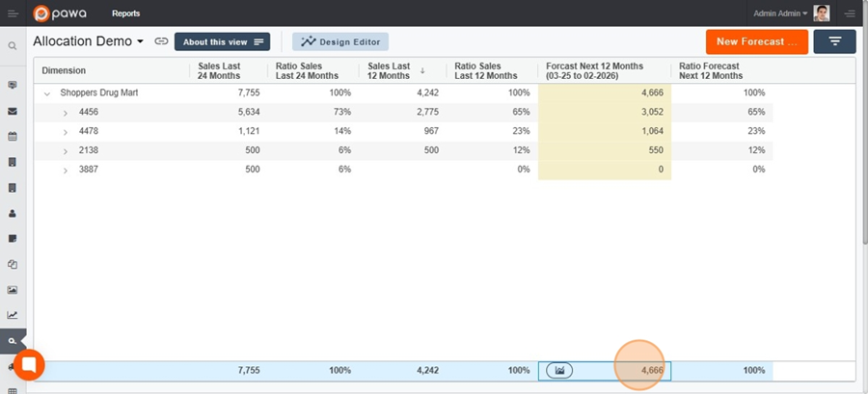Click the Pawa logo
This screenshot has width=868, height=394.
coord(60,13)
